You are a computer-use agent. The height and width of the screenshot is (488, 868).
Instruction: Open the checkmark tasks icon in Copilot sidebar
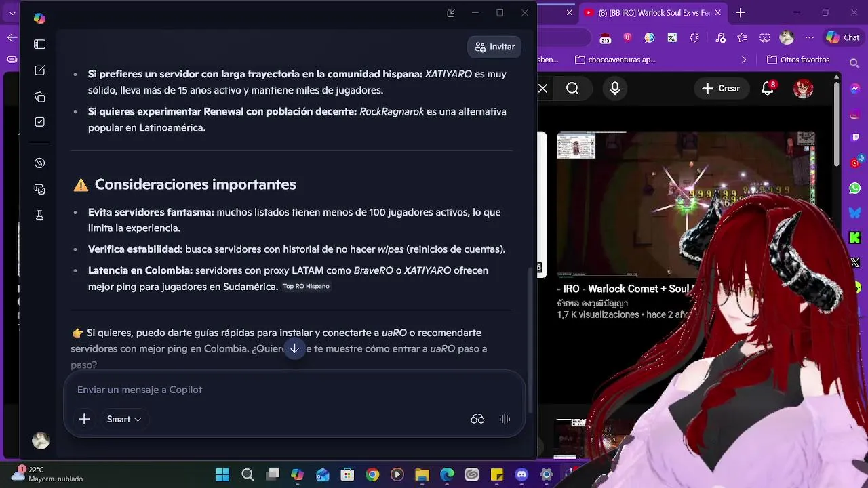[39, 122]
